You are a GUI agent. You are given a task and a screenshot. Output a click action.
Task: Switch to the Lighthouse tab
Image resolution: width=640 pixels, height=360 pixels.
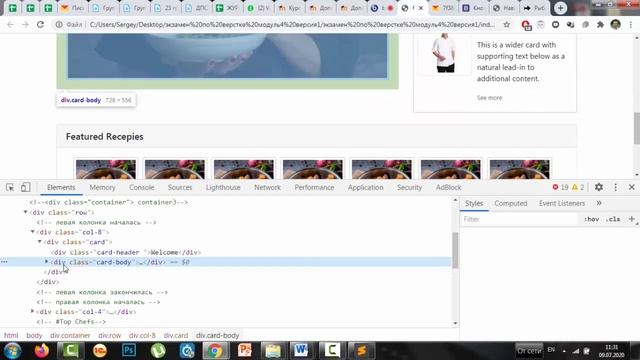[223, 187]
